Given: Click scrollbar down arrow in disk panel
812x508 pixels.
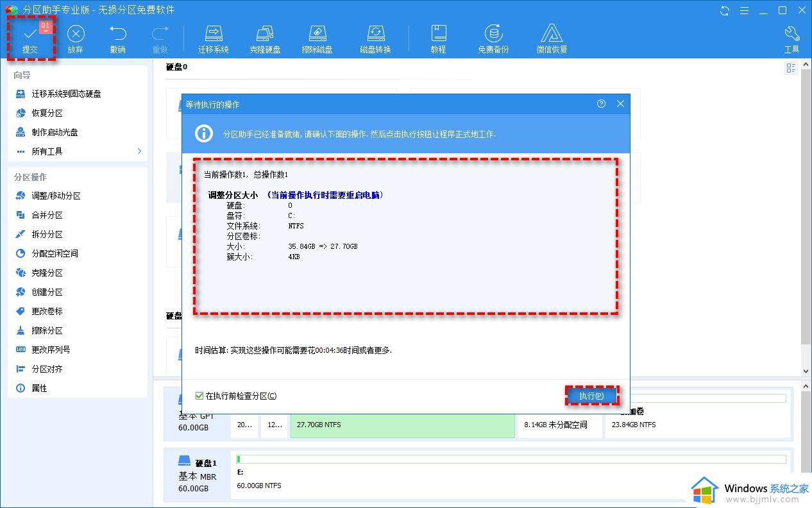Looking at the screenshot, I should click(x=806, y=371).
